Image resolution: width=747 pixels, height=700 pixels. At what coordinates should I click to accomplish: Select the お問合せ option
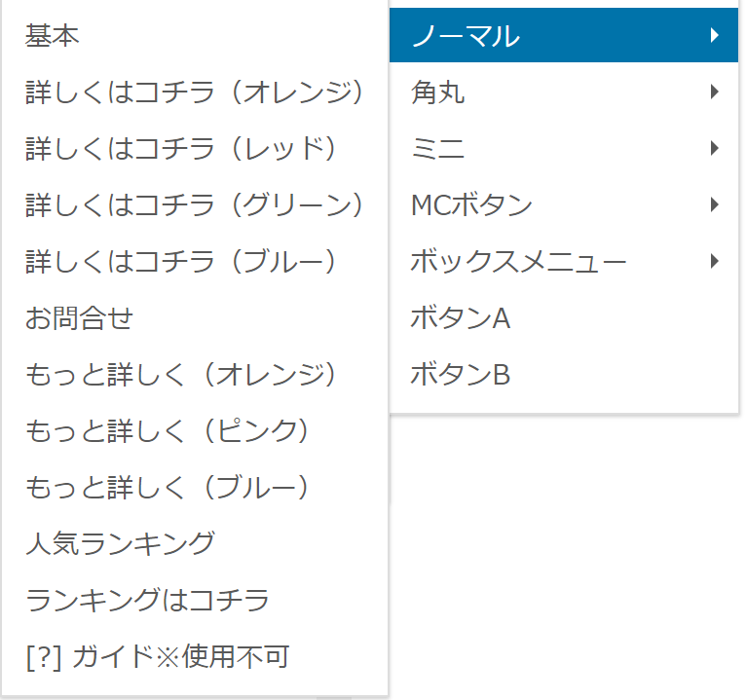click(x=195, y=317)
